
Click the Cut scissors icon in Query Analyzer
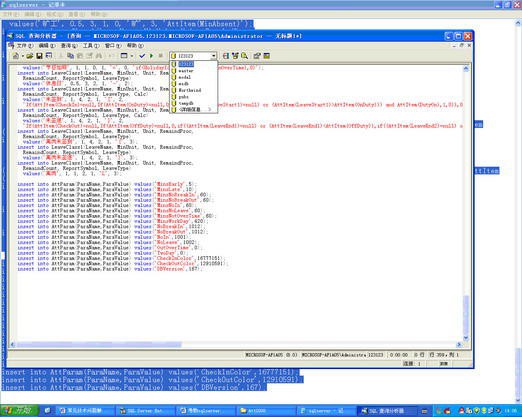(x=61, y=56)
